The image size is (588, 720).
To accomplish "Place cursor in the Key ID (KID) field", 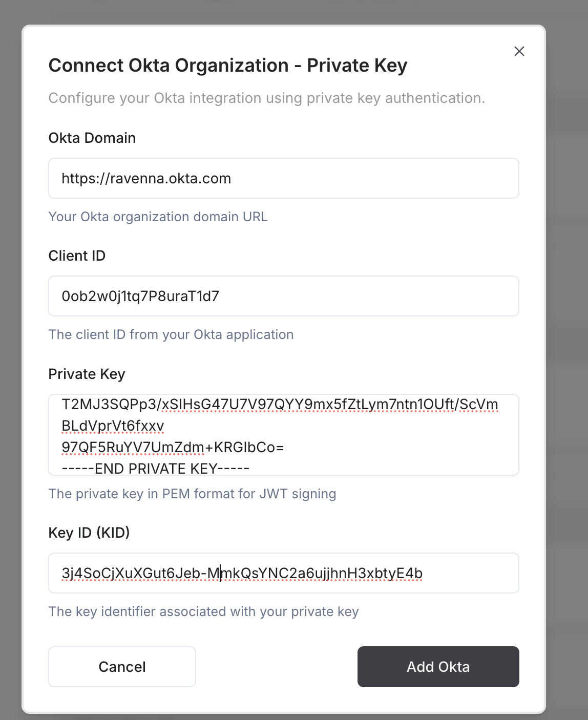I will coord(284,573).
